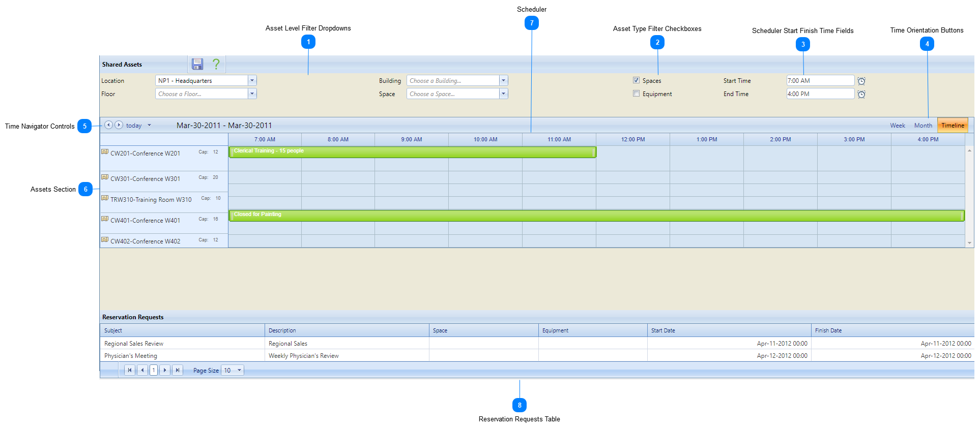Open help via the green question mark
The height and width of the screenshot is (428, 980).
tap(216, 64)
